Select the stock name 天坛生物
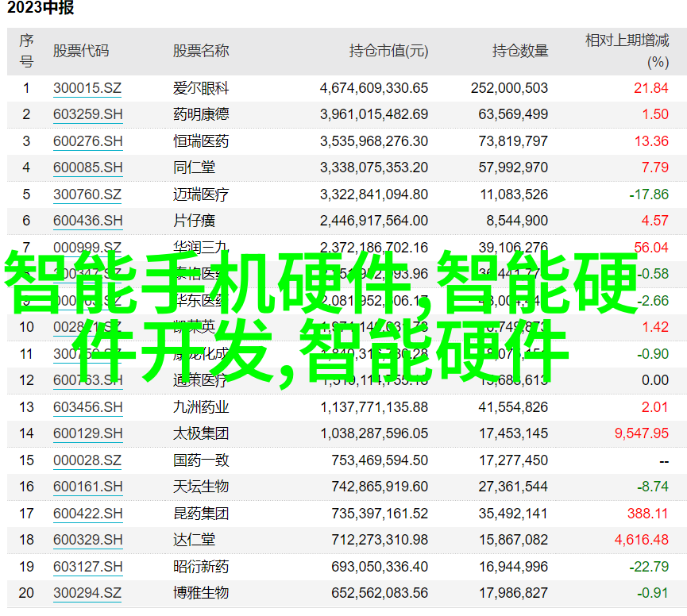The image size is (687, 616). point(201,487)
